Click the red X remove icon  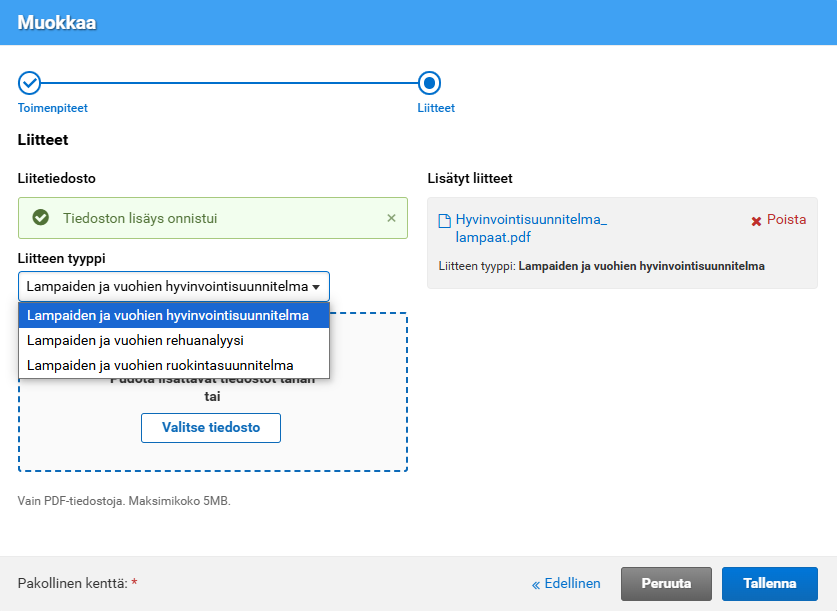pos(756,221)
